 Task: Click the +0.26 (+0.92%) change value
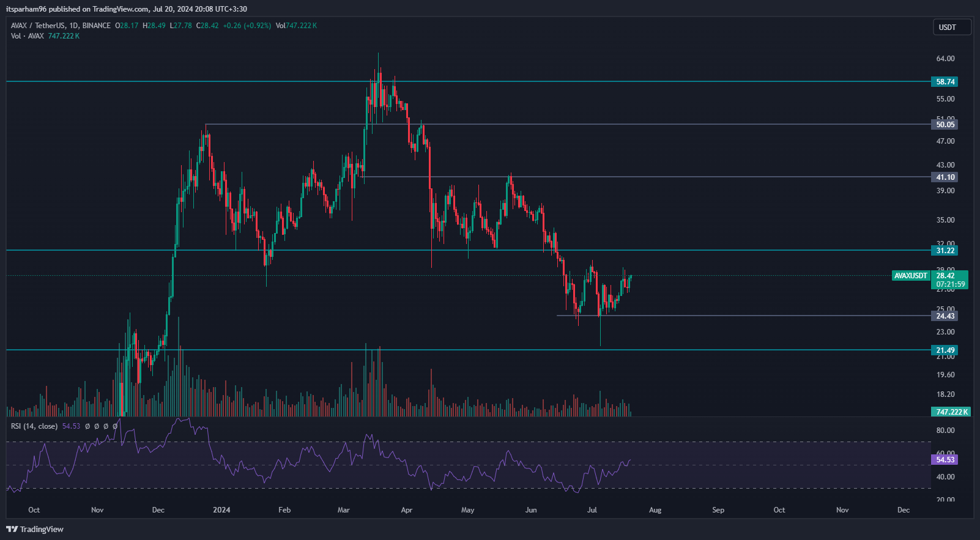(247, 26)
